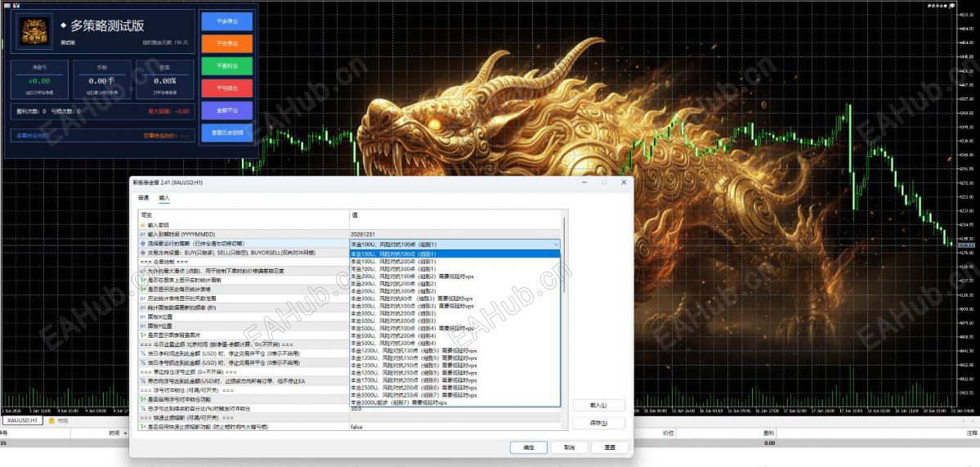Select the 统计面板数据更新的频率 (秒) row
This screenshot has width=980, height=467.
click(x=243, y=308)
